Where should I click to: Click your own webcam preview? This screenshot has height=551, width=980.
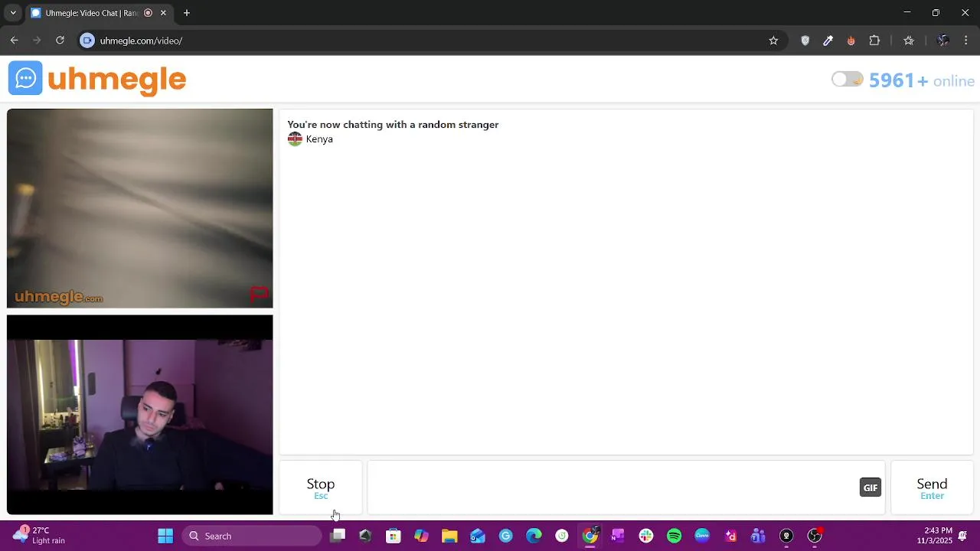[x=140, y=415]
